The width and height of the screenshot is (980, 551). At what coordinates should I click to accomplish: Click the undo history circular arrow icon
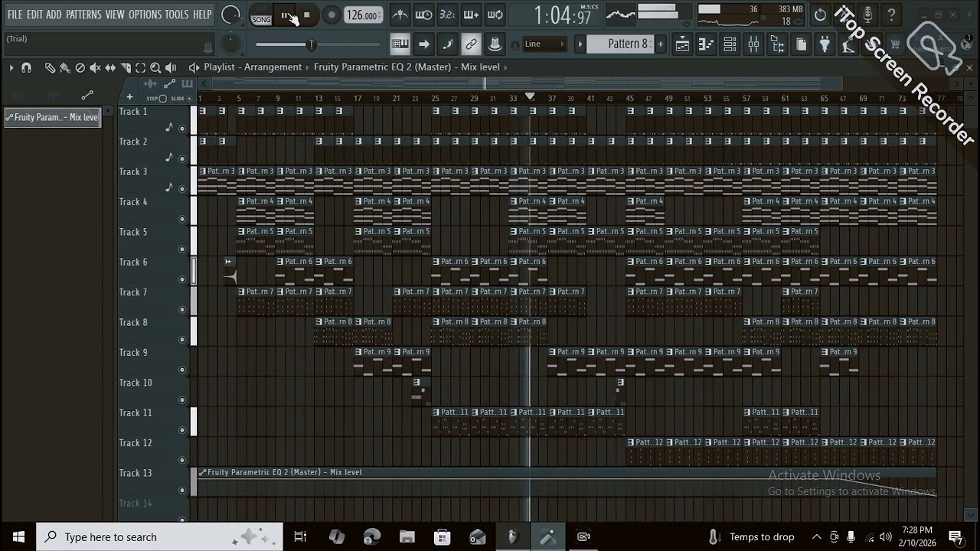[x=820, y=15]
